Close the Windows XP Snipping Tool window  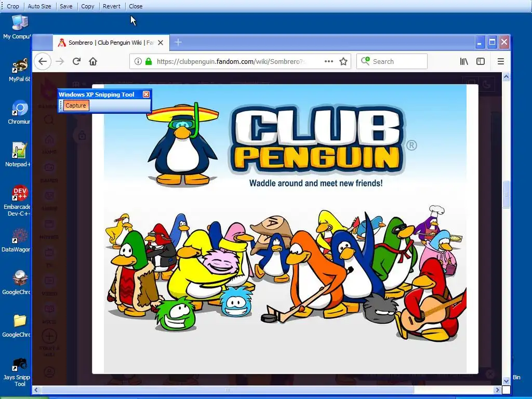click(x=146, y=95)
